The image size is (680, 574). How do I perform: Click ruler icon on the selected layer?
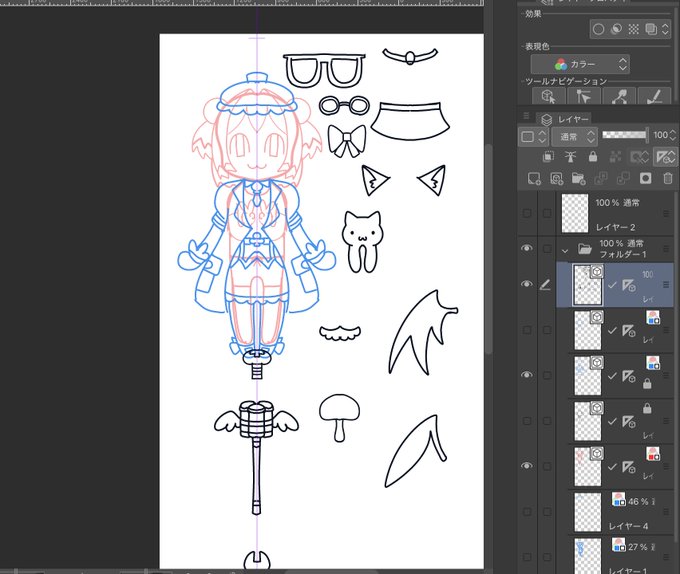pos(628,285)
